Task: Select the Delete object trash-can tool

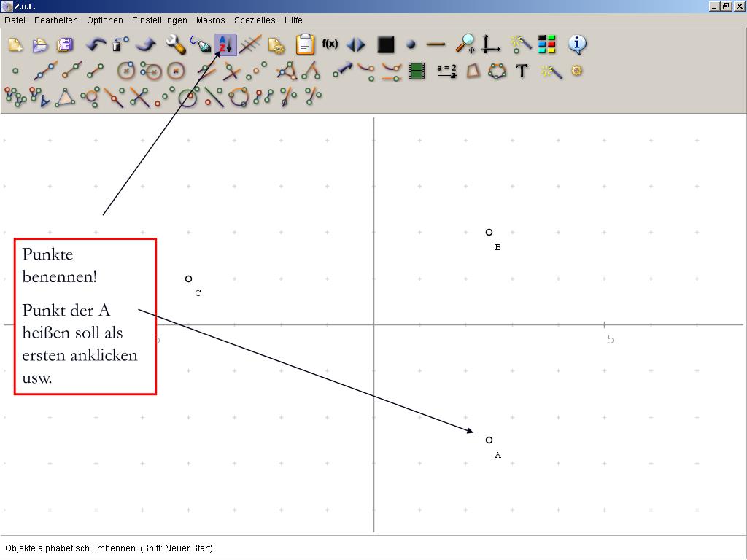Action: click(x=120, y=44)
